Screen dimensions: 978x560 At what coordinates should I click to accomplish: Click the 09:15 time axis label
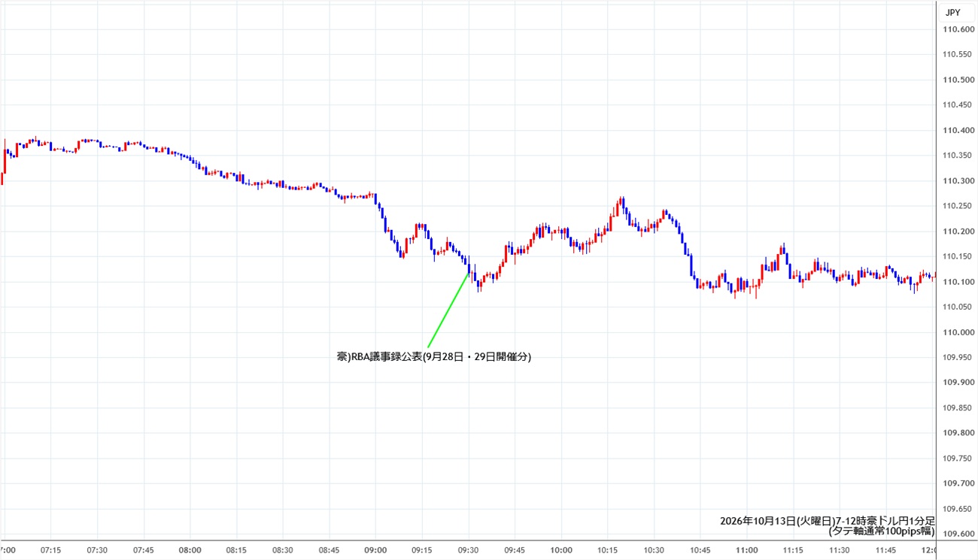(422, 550)
